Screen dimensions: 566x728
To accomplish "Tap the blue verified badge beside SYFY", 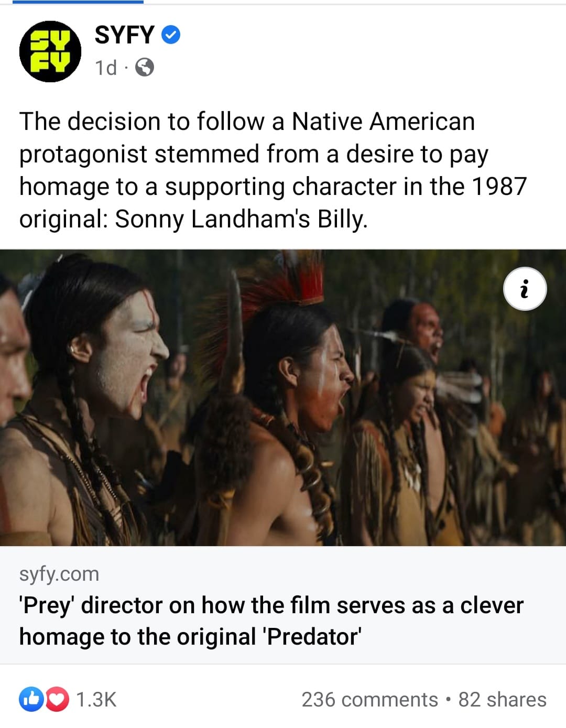I will tap(171, 35).
